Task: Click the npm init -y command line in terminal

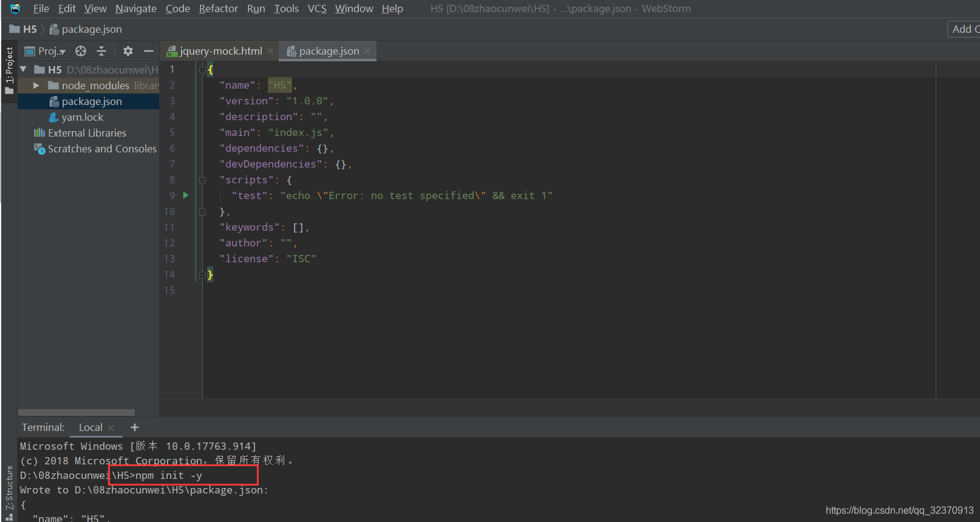Action: coord(111,475)
